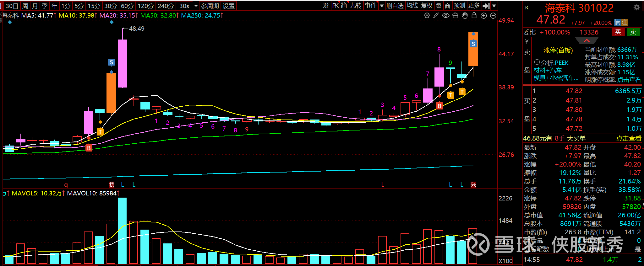Toggle the 叠 overlay stock option
Image resolution: width=644 pixels, height=266 pixels.
tap(439, 6)
